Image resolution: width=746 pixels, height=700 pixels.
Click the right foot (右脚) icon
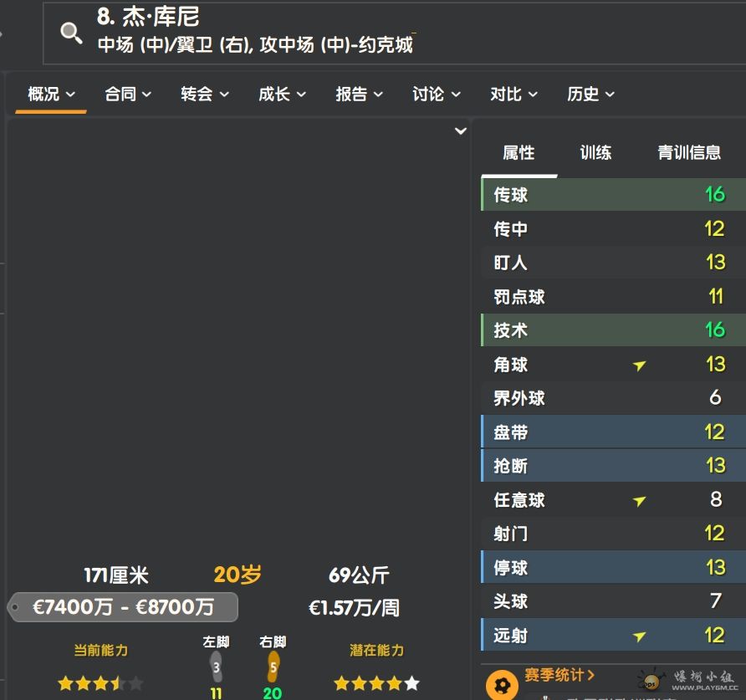click(273, 667)
